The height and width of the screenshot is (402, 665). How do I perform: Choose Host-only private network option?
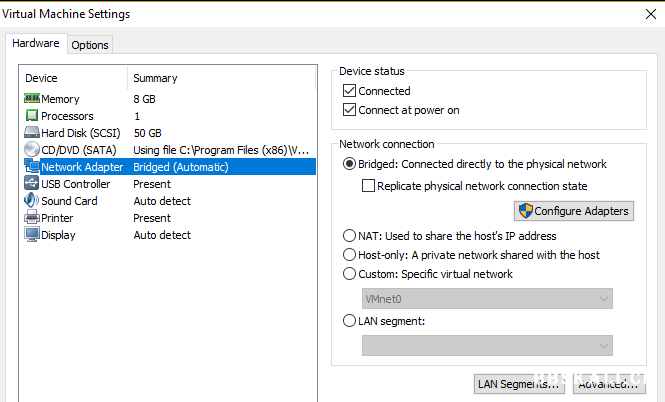click(349, 255)
